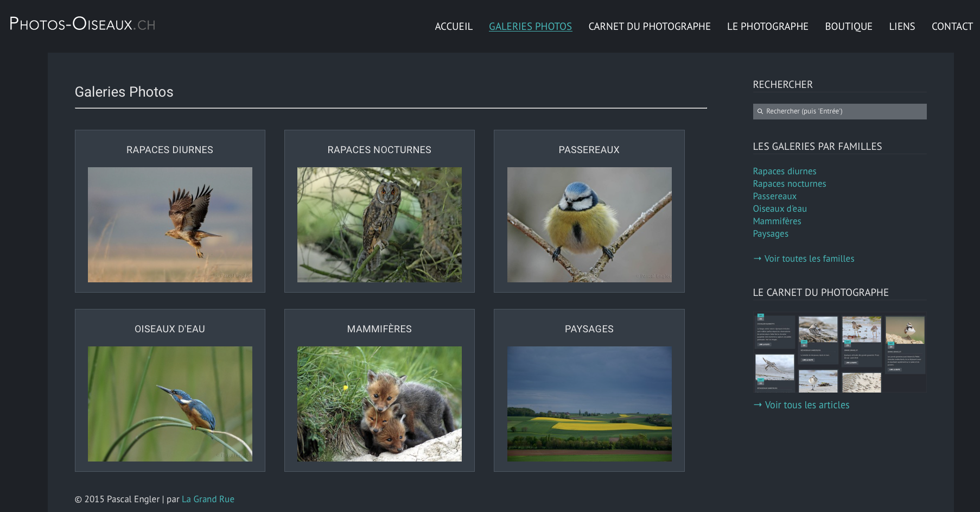Go to Carnet du Photographe menu
The image size is (980, 512).
coord(649,27)
